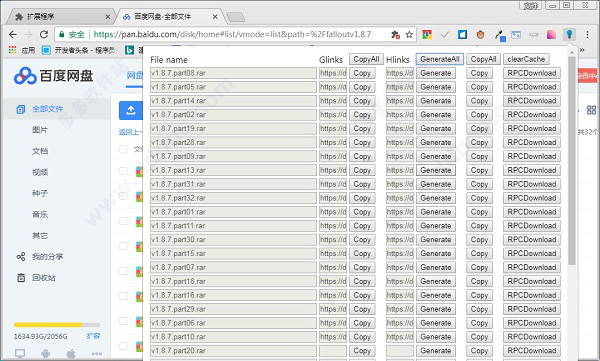Click the checkmark extension icon
This screenshot has height=361, width=600.
coord(445,35)
